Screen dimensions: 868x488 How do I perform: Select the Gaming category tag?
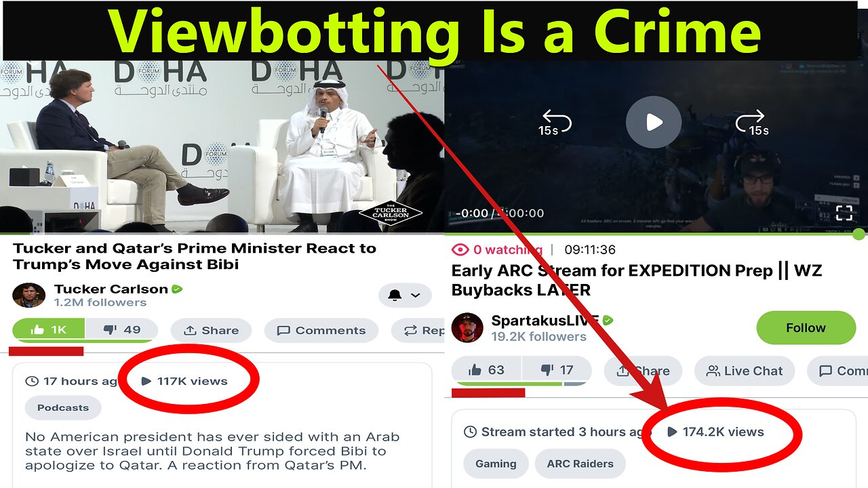point(496,464)
